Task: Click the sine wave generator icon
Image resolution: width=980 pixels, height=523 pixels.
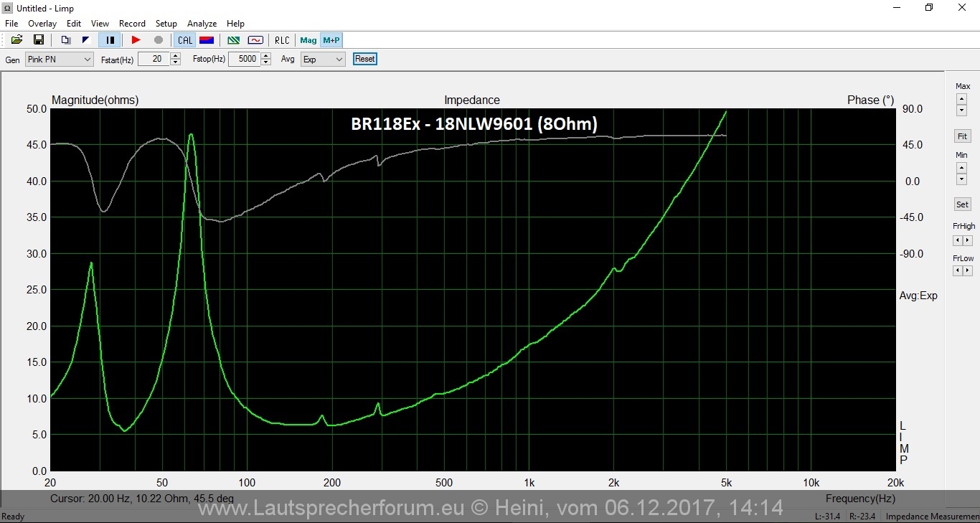Action: click(x=255, y=40)
